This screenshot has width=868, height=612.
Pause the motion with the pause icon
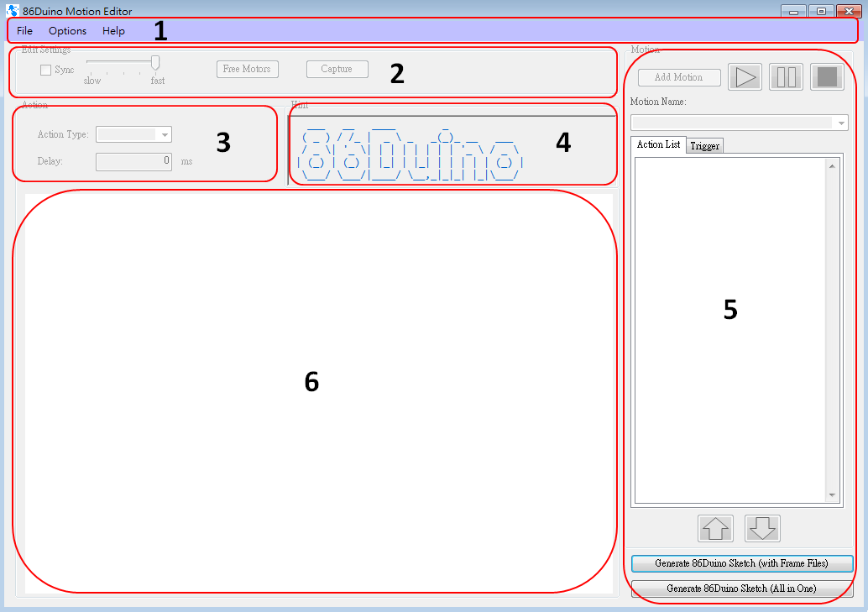[x=786, y=77]
